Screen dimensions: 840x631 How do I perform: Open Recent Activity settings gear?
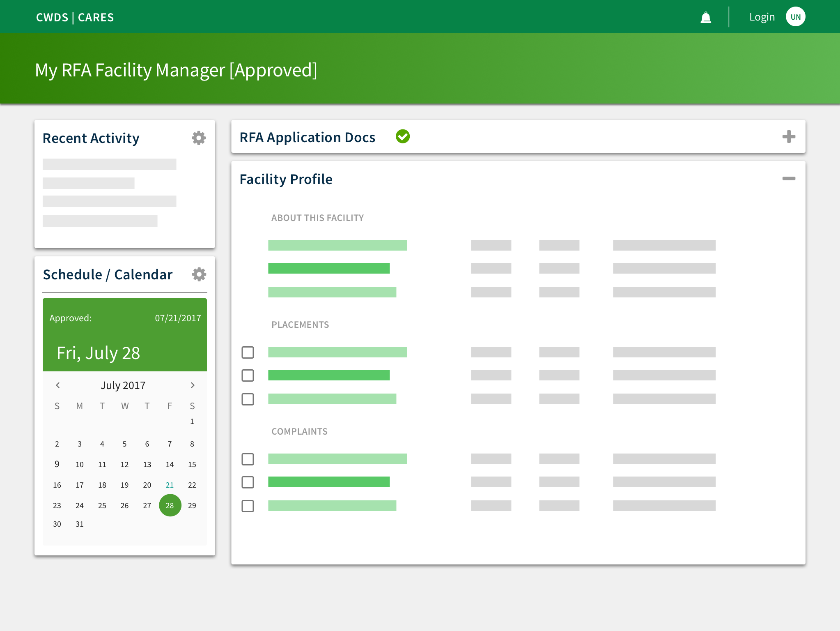199,138
